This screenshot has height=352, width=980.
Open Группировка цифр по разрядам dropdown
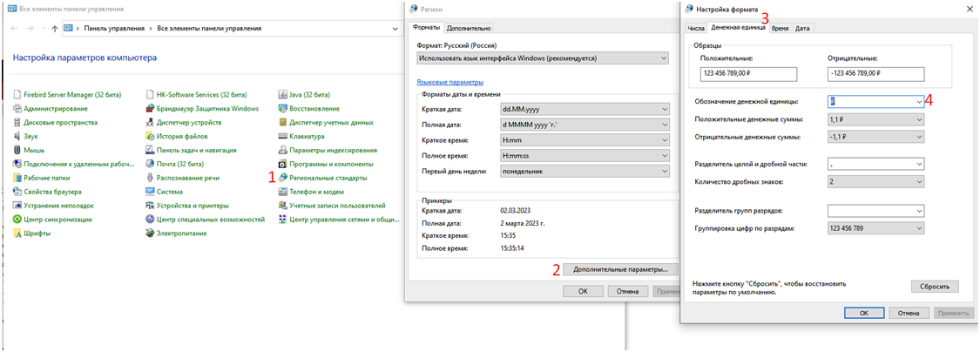(875, 228)
